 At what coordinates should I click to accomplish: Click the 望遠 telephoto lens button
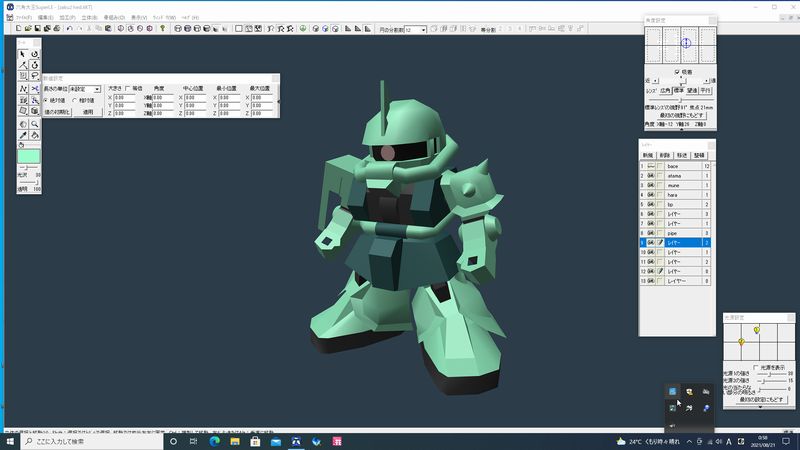(x=692, y=90)
